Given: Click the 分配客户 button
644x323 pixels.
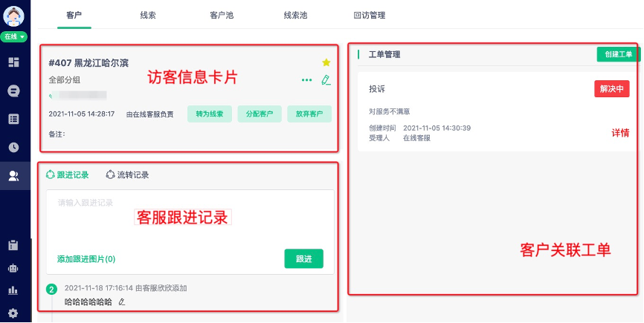Looking at the screenshot, I should (260, 114).
